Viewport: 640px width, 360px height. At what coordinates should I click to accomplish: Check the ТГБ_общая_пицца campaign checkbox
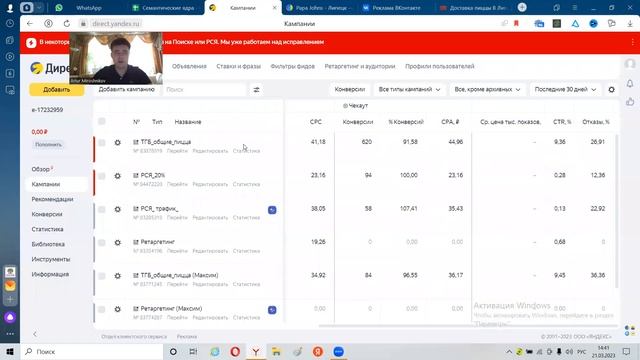[x=102, y=142]
